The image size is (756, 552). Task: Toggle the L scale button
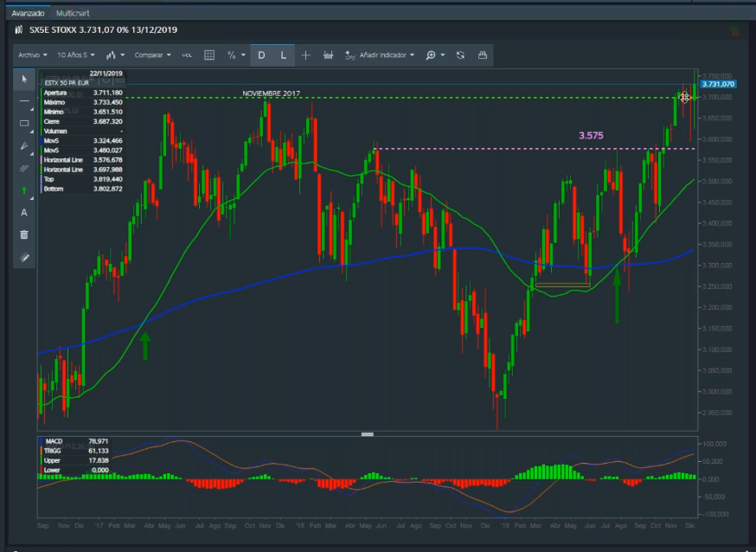coord(284,55)
